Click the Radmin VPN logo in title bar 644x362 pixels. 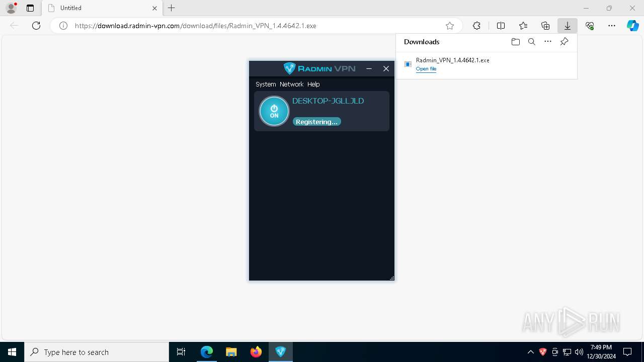coord(319,68)
